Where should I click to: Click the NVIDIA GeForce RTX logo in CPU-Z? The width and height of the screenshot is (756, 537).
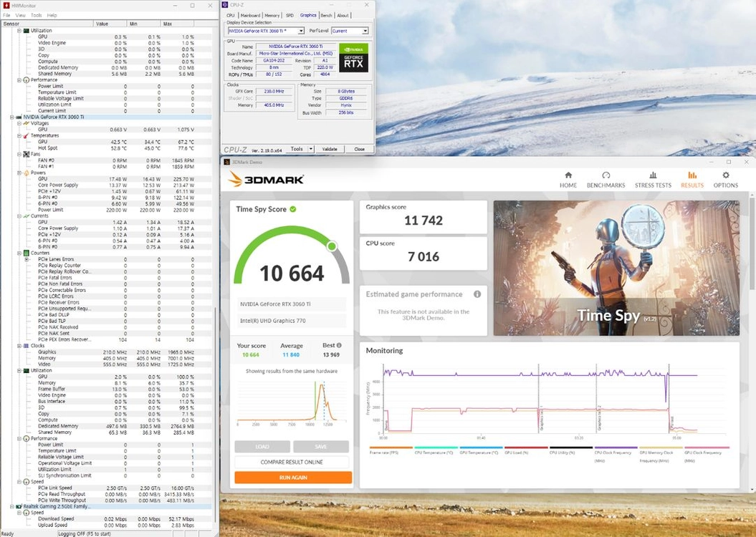(x=353, y=58)
